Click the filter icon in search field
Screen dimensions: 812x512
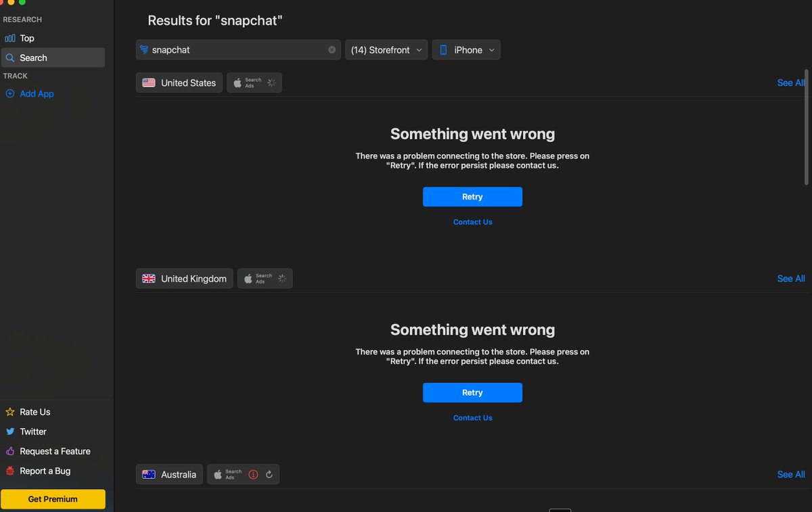coord(143,49)
